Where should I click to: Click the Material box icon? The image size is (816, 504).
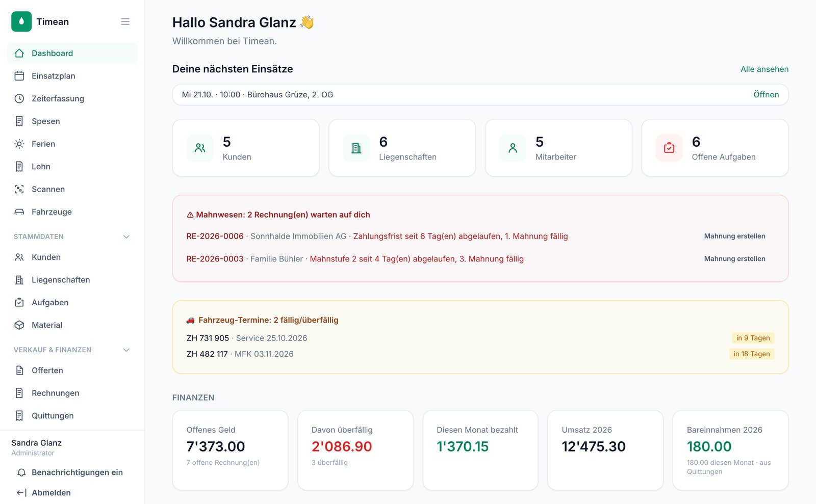tap(19, 325)
